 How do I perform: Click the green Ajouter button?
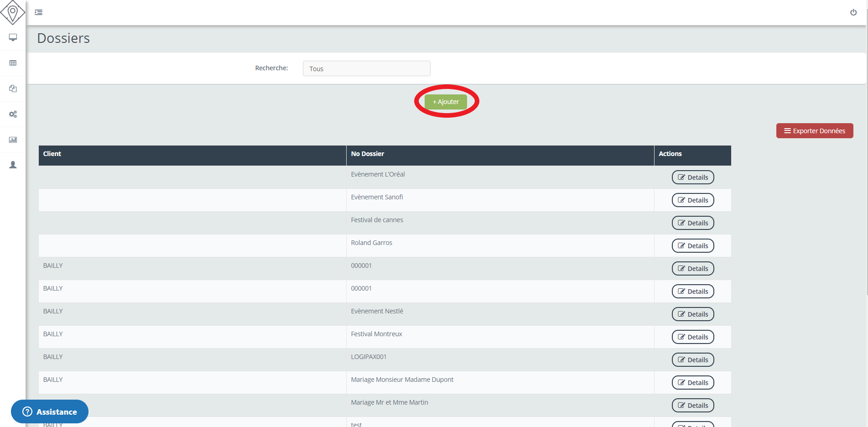click(446, 102)
